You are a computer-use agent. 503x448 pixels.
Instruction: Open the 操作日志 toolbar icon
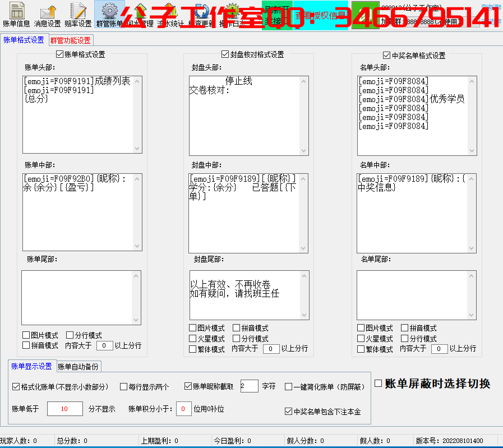232,15
